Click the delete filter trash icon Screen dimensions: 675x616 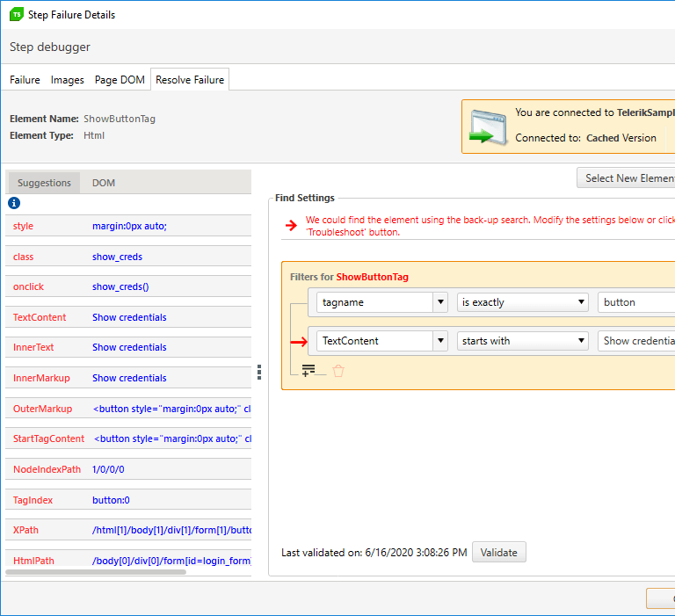click(x=338, y=371)
